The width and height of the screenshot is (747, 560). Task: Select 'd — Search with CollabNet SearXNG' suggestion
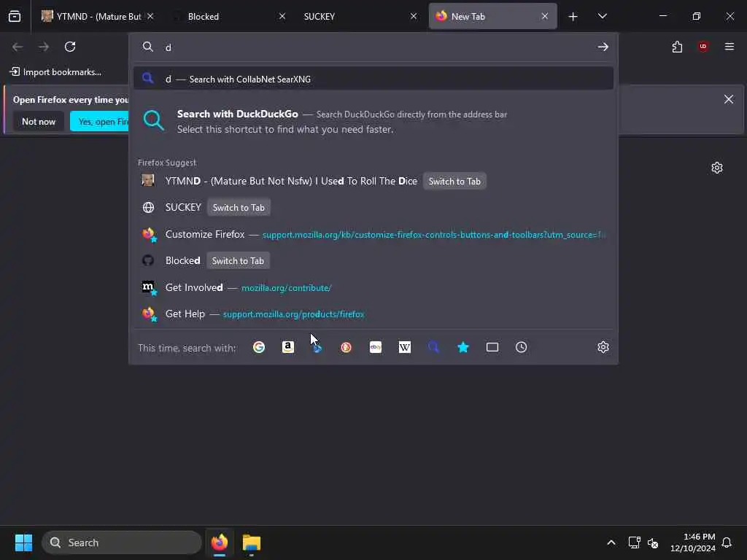pyautogui.click(x=373, y=79)
